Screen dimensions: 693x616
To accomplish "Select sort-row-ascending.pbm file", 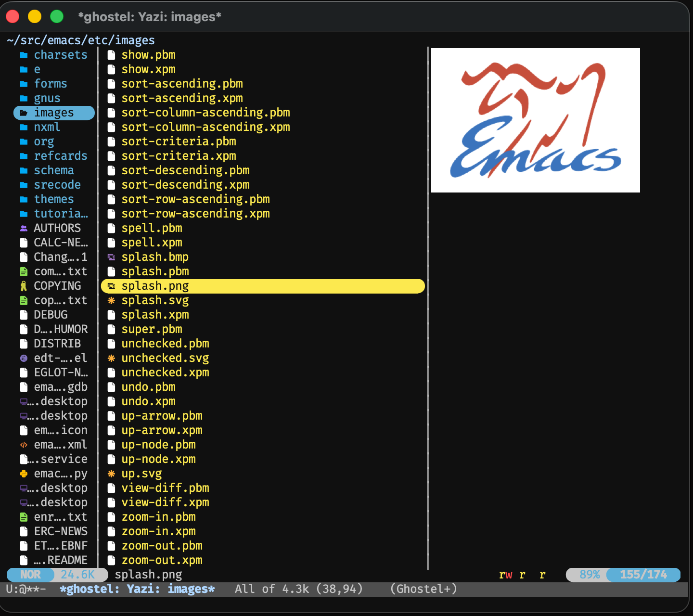I will coord(195,199).
